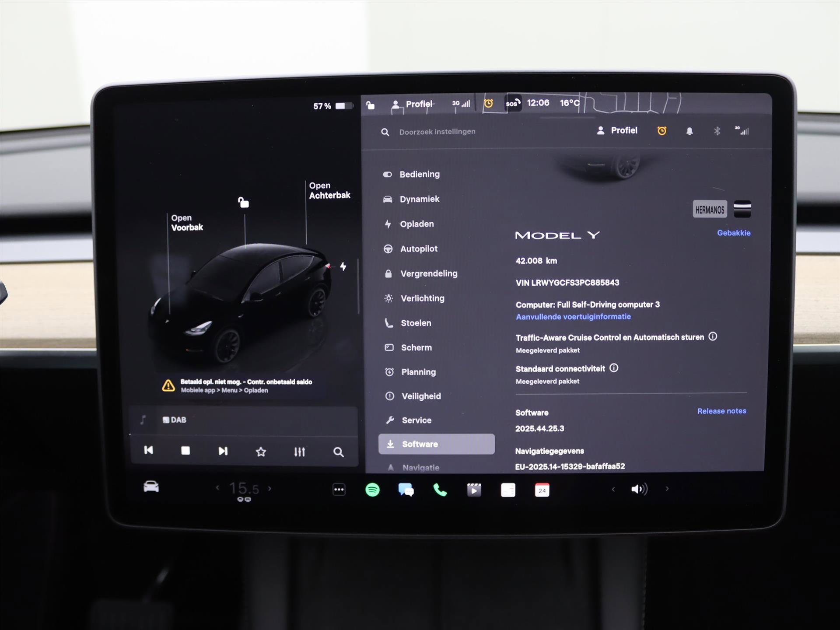
Task: Open the Calendar app
Action: 542,490
